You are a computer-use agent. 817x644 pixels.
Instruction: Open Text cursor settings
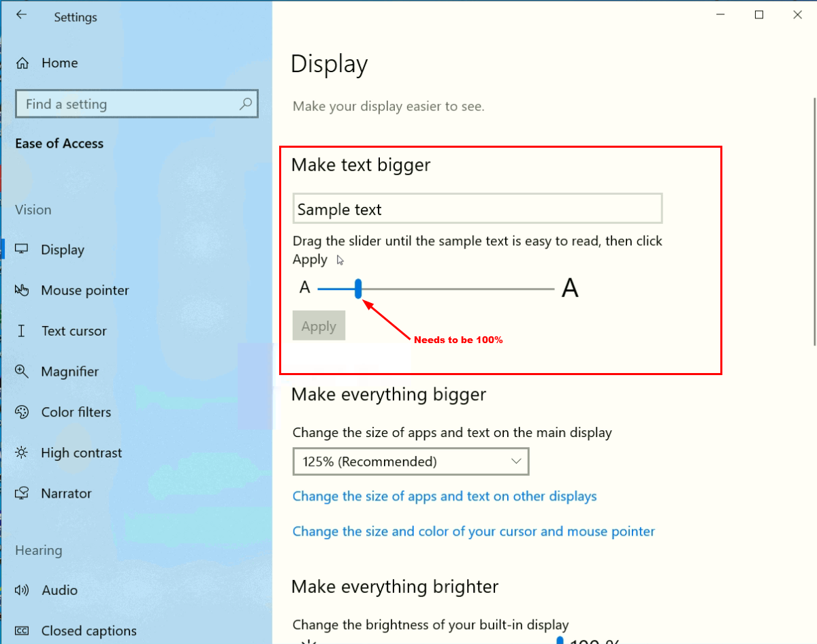point(74,332)
